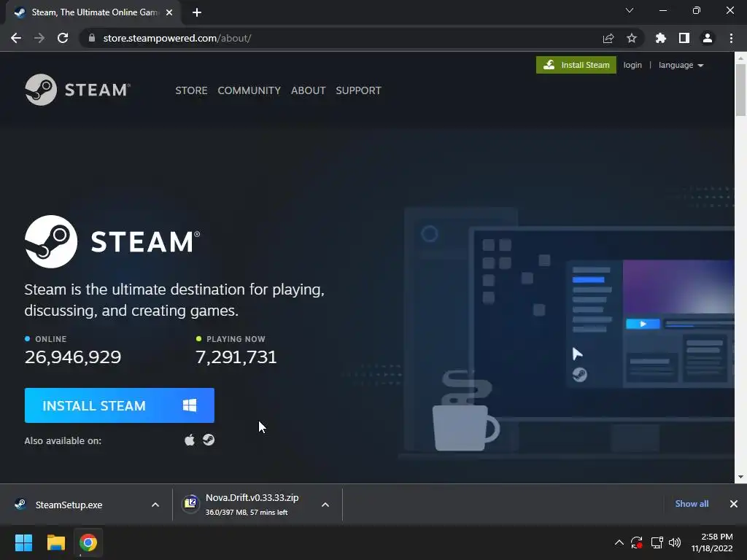Close the downloads bar
This screenshot has width=747, height=560.
[x=734, y=504]
